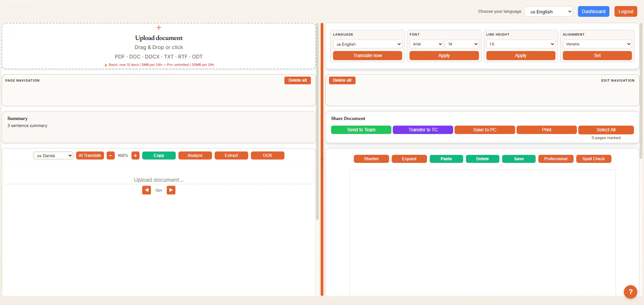
Task: Delete all in Edit Navigation
Action: tap(342, 80)
